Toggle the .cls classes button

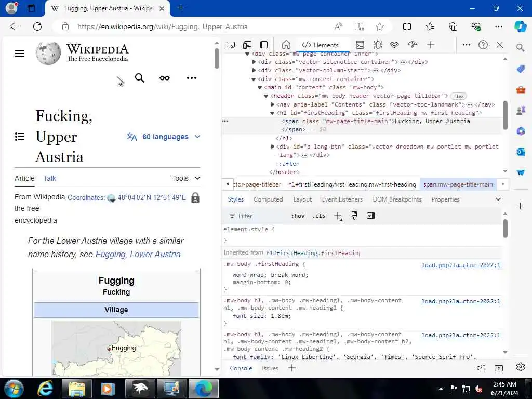(x=319, y=216)
